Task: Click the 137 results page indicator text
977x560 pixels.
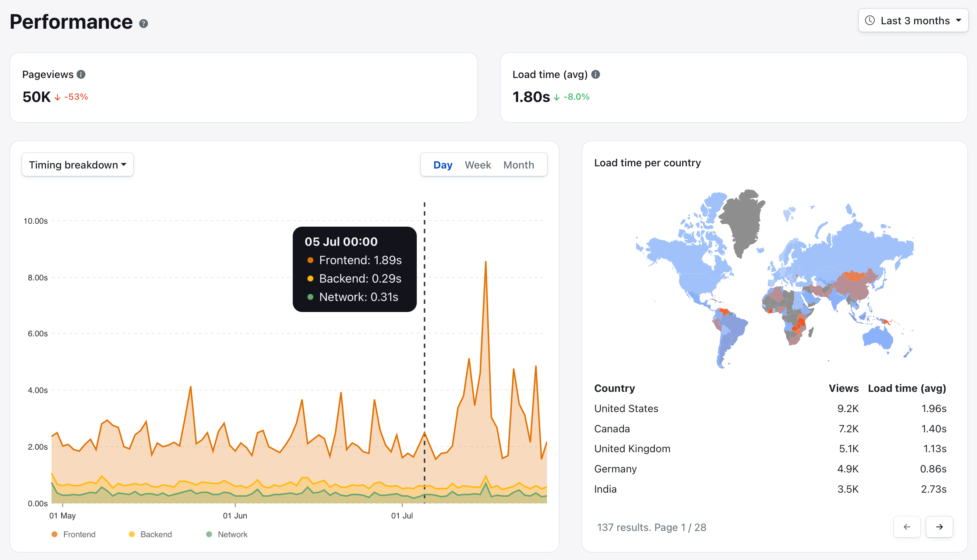Action: tap(652, 527)
